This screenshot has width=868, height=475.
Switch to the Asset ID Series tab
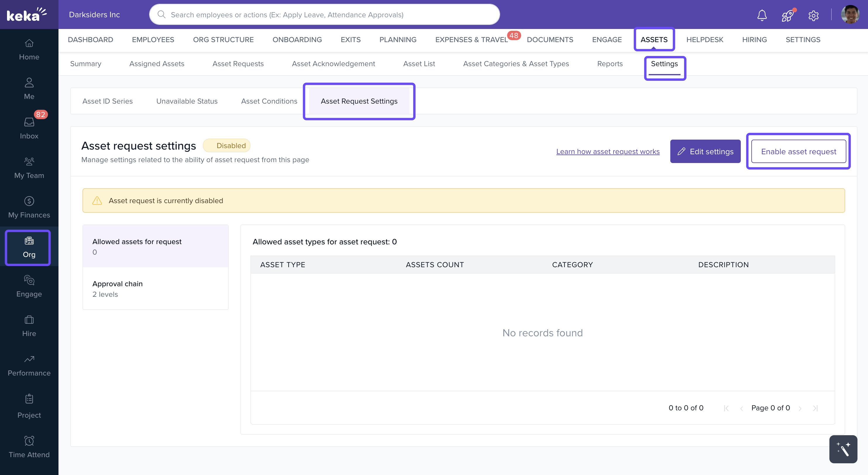[108, 101]
